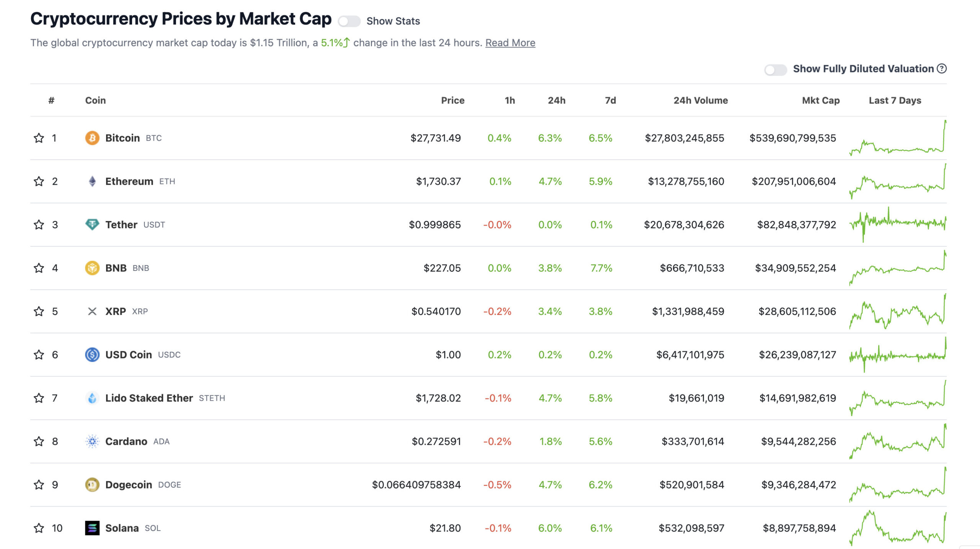Viewport: 980px width, 549px height.
Task: Click Lido Staked Ether volume $19,661,019
Action: tap(696, 398)
